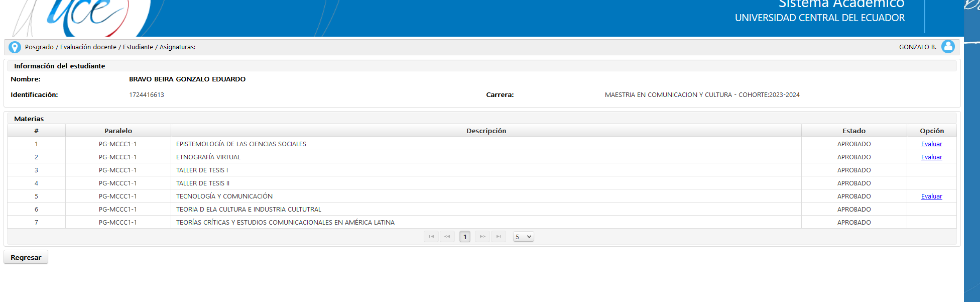Click the Descripción column header
Screen dimensions: 980x302
[x=486, y=131]
